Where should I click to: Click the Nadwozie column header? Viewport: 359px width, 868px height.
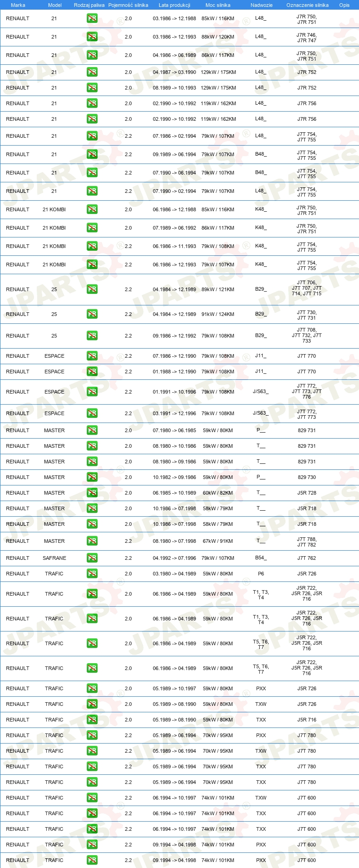click(x=261, y=5)
